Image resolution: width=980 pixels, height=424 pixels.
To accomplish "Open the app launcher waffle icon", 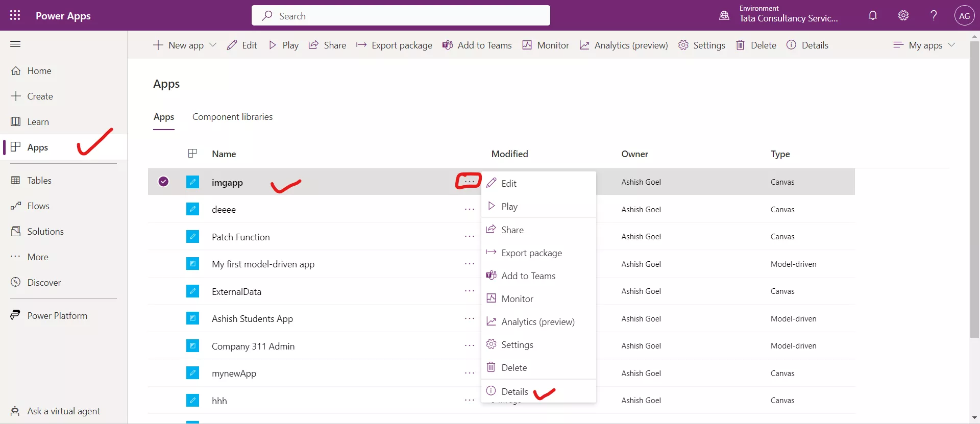I will point(15,15).
